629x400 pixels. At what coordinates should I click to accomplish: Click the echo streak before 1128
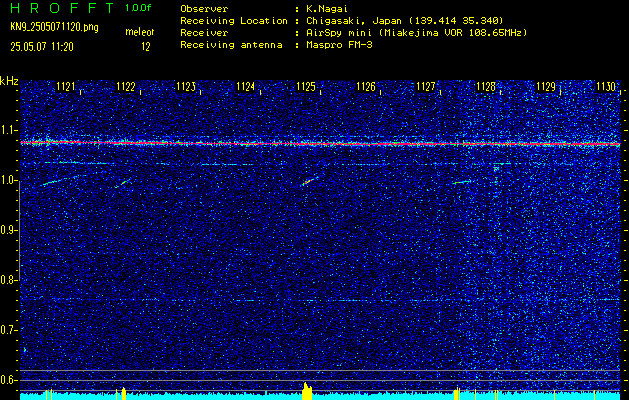pyautogui.click(x=462, y=182)
